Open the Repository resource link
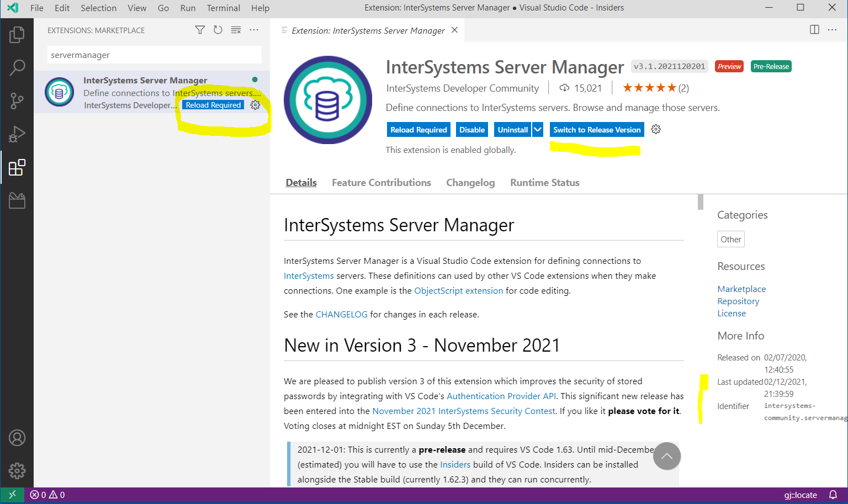The height and width of the screenshot is (504, 848). click(x=738, y=301)
